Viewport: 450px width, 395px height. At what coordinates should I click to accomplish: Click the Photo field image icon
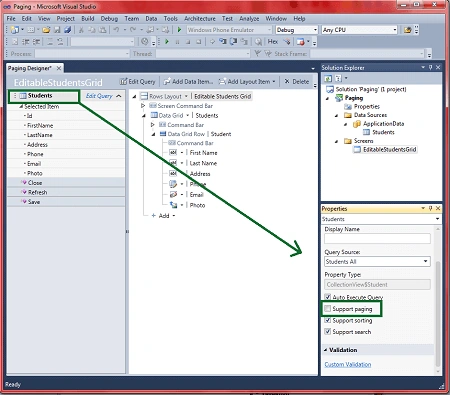[173, 205]
